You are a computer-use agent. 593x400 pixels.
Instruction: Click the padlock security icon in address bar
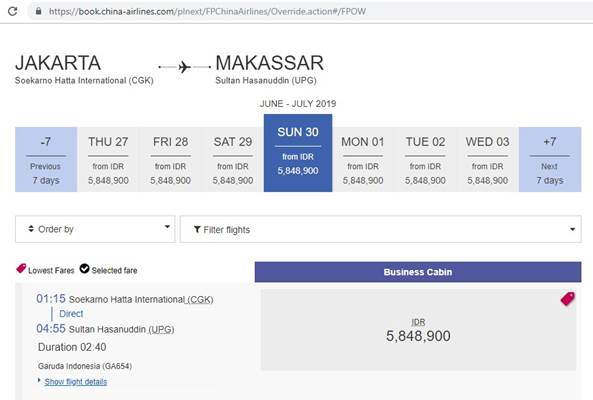(x=38, y=11)
